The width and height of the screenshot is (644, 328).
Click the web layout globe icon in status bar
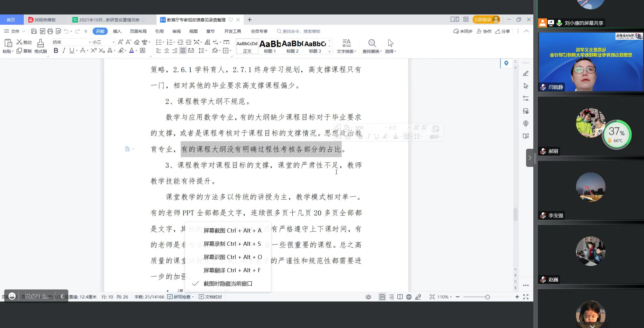pyautogui.click(x=409, y=297)
